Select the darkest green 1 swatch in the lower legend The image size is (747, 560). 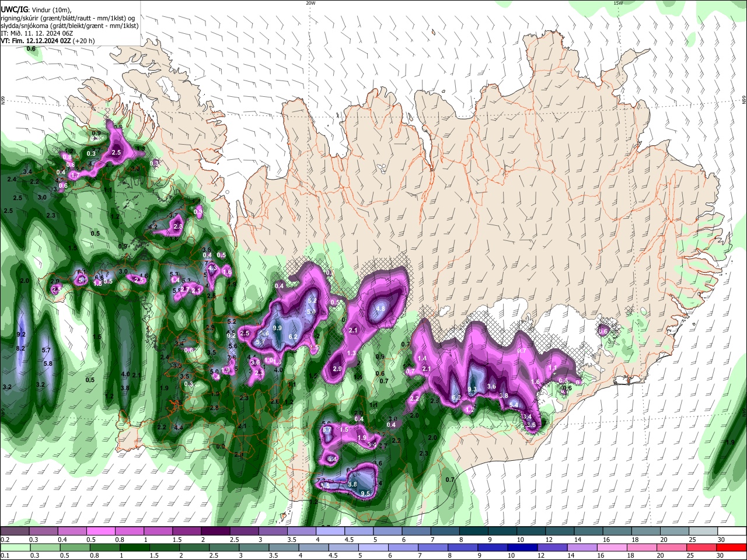coord(134,547)
